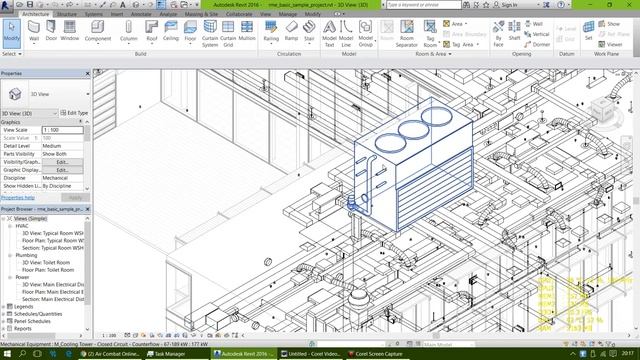
Task: Open the Windows Start menu
Action: click(7, 354)
